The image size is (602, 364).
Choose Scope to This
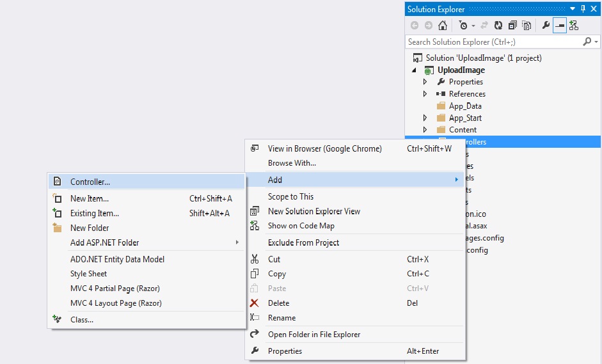tap(355, 196)
